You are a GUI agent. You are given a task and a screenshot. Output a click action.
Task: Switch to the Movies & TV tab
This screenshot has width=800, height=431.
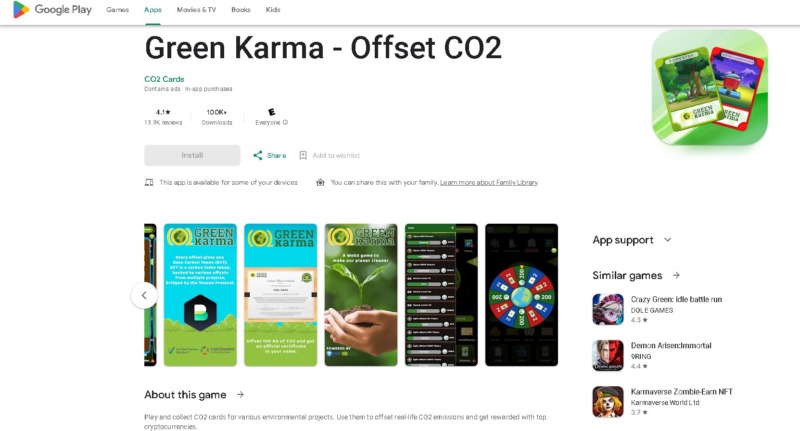pyautogui.click(x=196, y=10)
